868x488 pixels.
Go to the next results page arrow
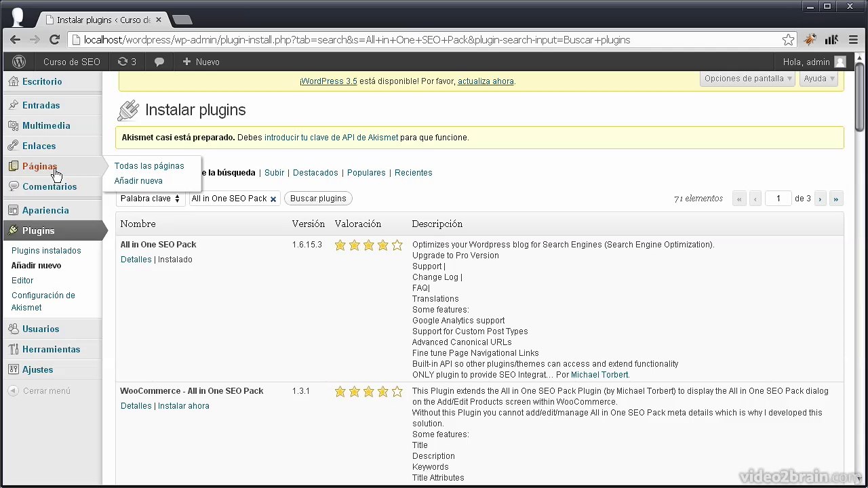(x=821, y=199)
